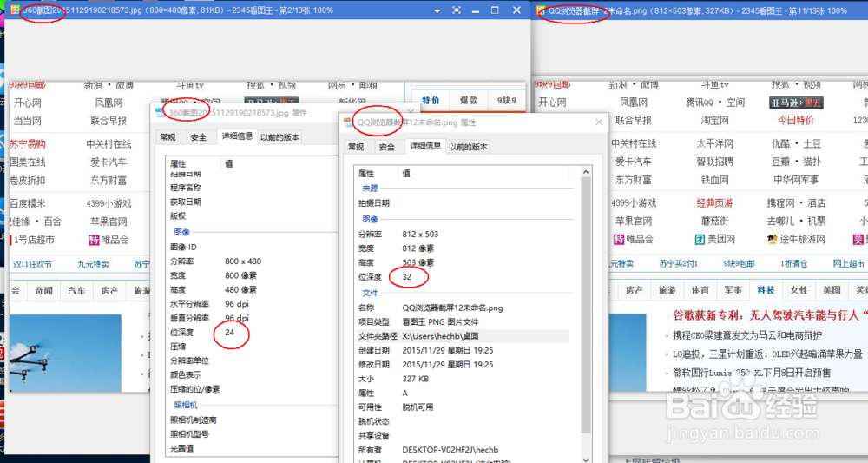
Task: Click 1号店超市 link in the 360截图 viewer
Action: [x=35, y=240]
